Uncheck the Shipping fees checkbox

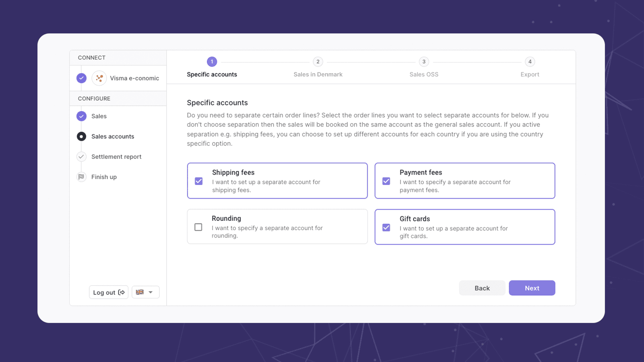tap(199, 181)
